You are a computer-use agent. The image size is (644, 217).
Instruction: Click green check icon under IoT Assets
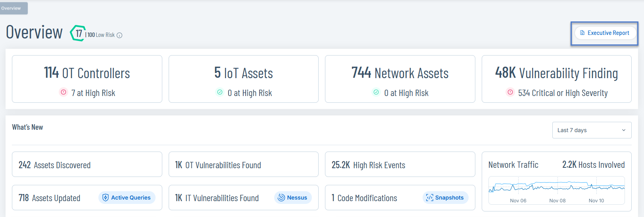tap(220, 92)
